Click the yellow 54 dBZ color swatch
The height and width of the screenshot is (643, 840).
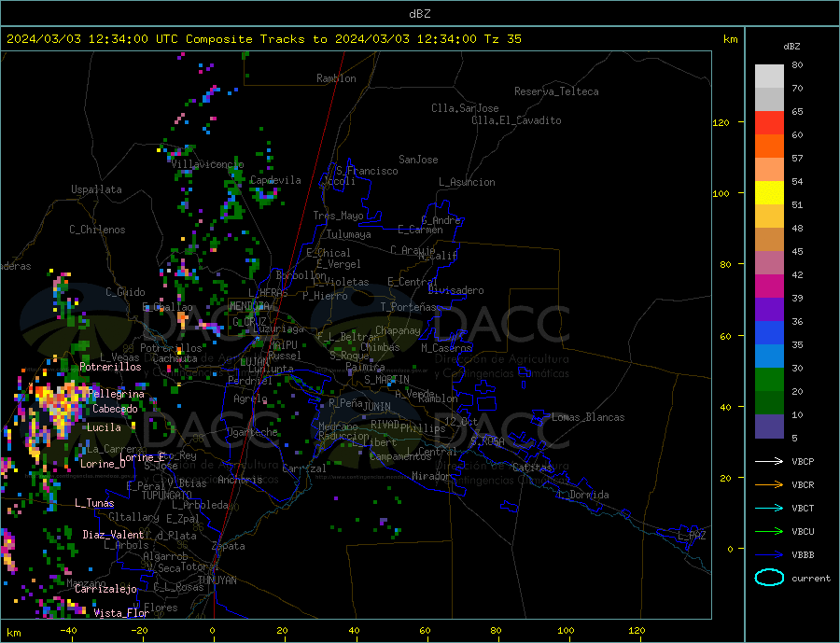tap(769, 193)
